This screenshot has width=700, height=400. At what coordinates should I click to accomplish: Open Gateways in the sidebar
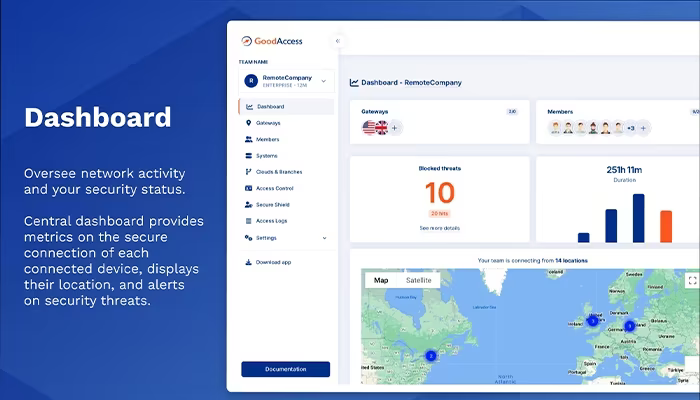pyautogui.click(x=268, y=123)
